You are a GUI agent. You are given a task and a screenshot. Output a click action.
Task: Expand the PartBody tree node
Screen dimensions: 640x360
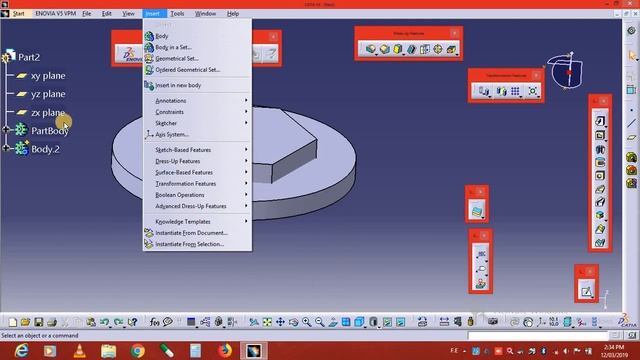6,130
